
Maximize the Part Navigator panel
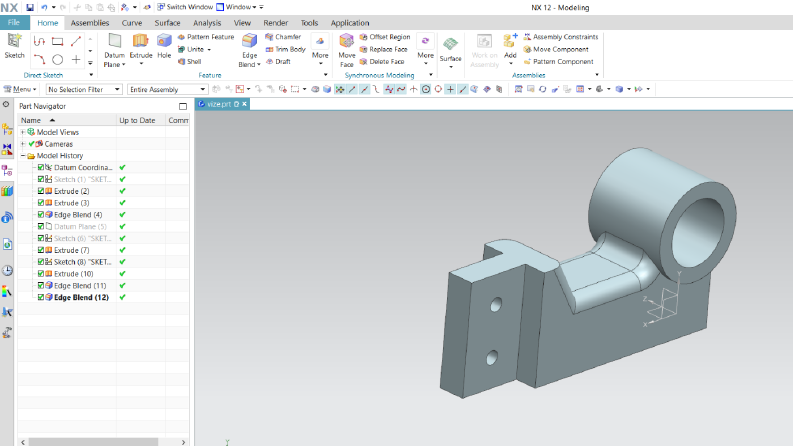coord(183,106)
